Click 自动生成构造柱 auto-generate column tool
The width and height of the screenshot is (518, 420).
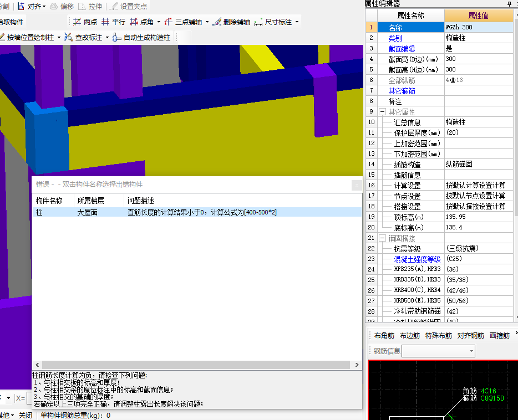click(x=141, y=37)
